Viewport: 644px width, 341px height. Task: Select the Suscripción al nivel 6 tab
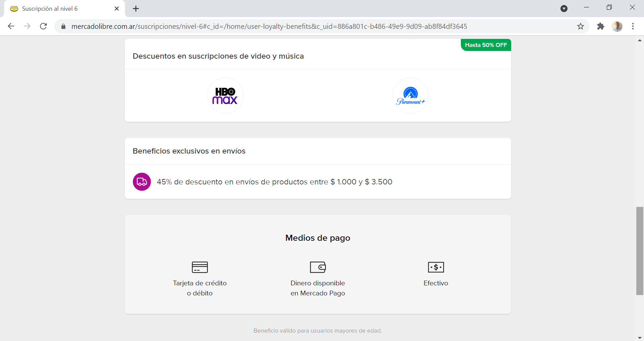click(x=64, y=9)
